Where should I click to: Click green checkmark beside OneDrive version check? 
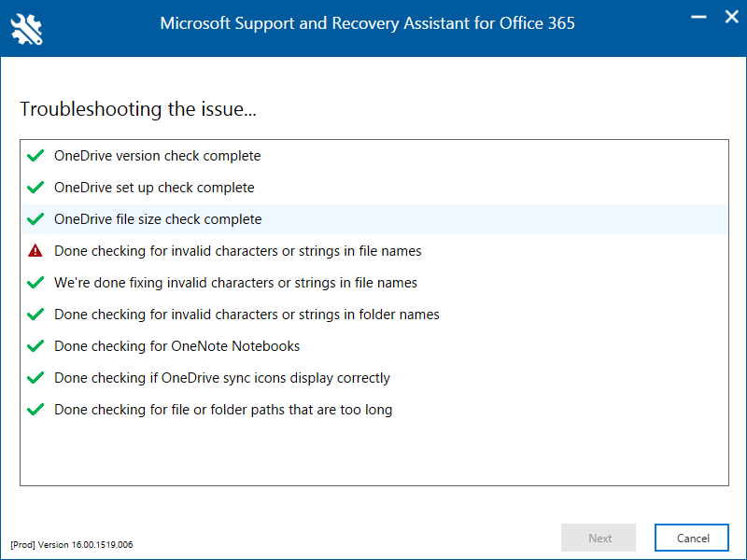[x=35, y=156]
